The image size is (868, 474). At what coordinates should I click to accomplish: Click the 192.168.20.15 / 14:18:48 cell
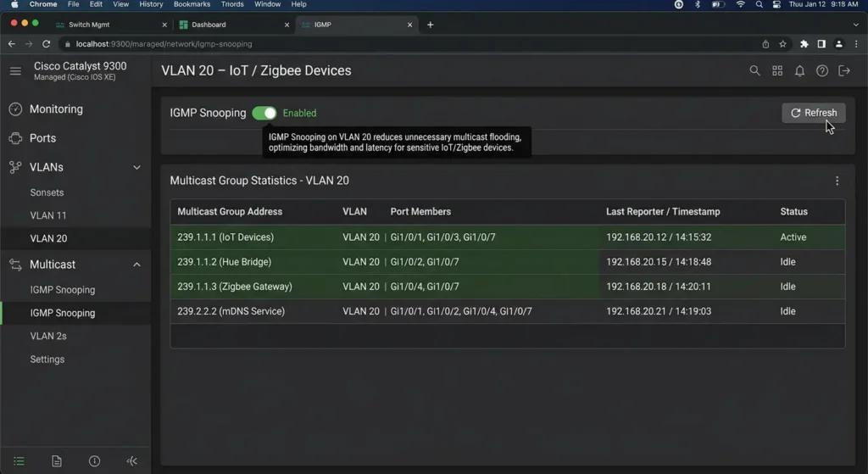(x=659, y=262)
